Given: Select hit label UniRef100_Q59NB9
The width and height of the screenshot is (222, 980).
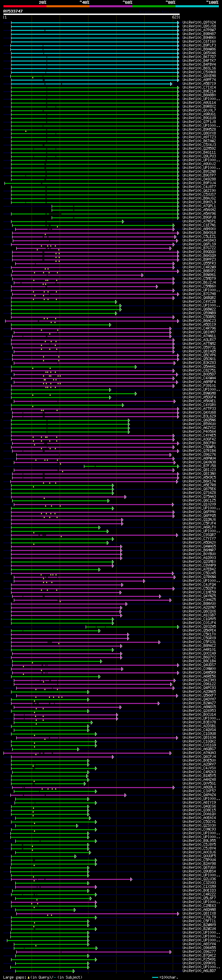Looking at the screenshot, I should [199, 313].
